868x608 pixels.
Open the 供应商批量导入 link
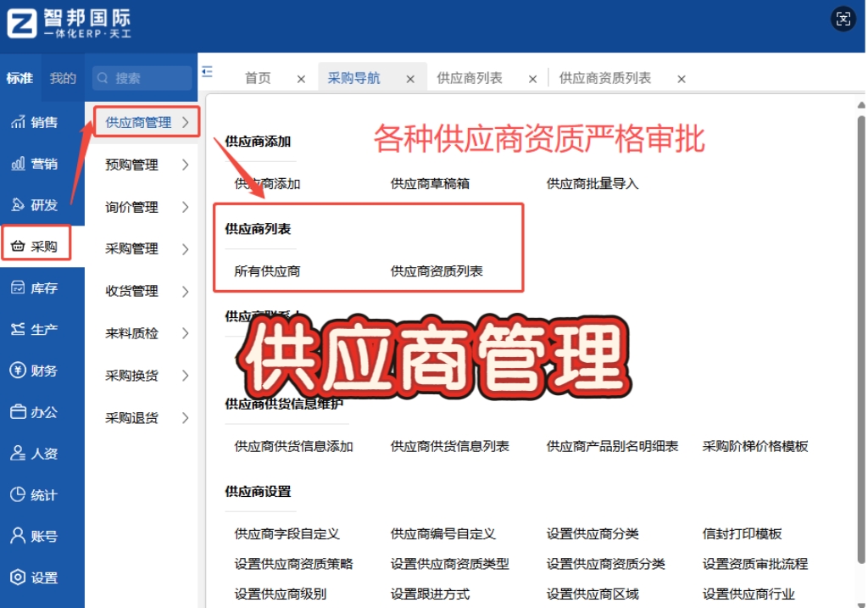coord(593,184)
